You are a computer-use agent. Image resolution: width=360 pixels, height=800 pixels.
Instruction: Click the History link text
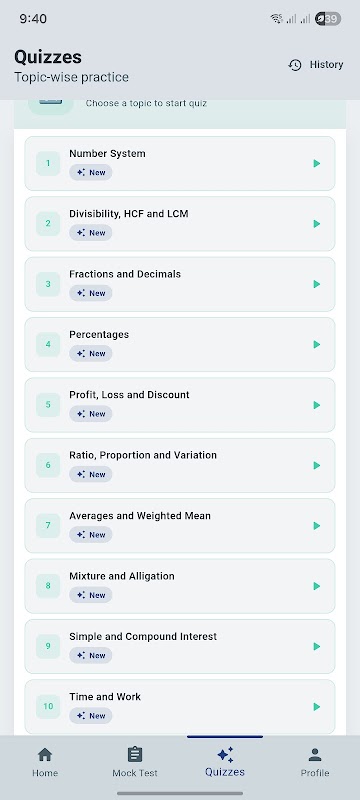tap(326, 65)
